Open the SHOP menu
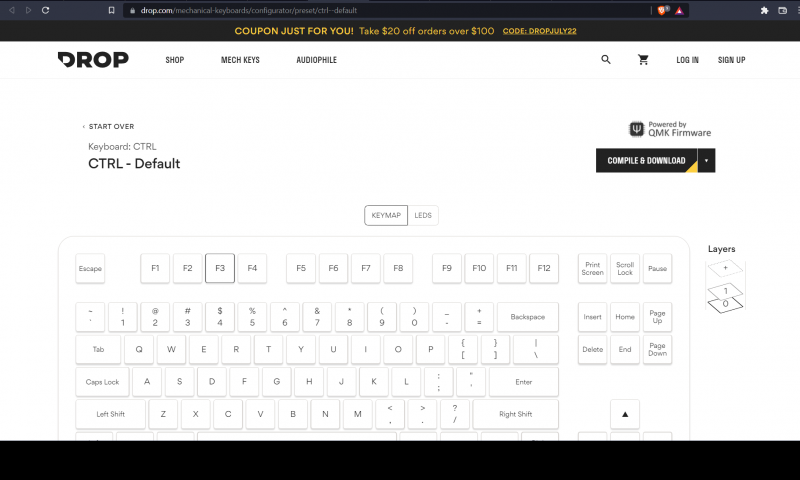This screenshot has height=480, width=800. [174, 60]
